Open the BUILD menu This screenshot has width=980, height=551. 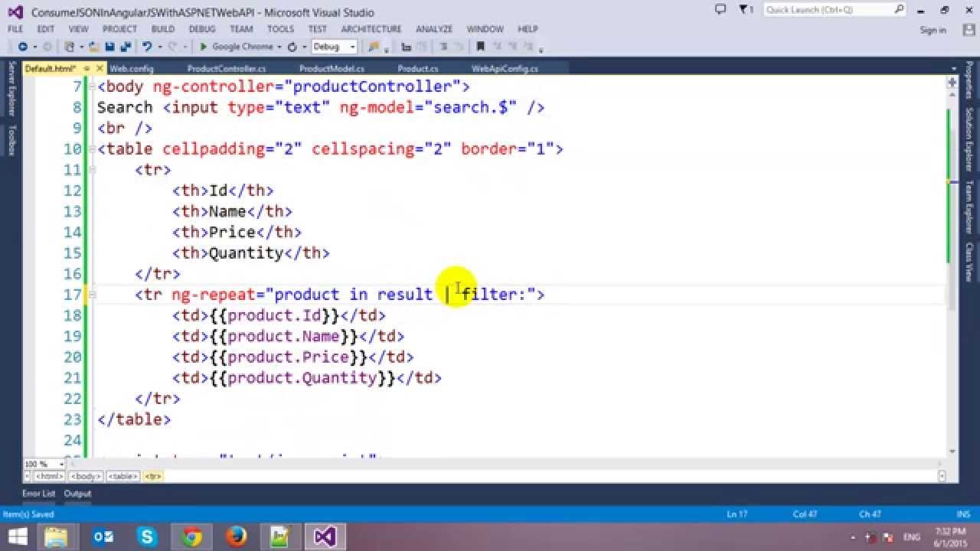[x=163, y=29]
